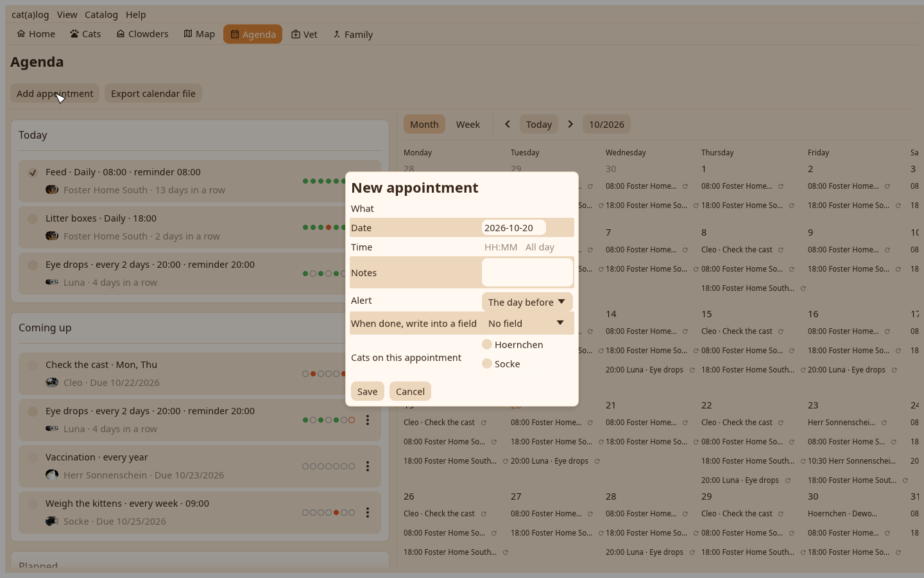Open the three-dot menu for the Vaccination task
924x578 pixels.
click(x=368, y=466)
